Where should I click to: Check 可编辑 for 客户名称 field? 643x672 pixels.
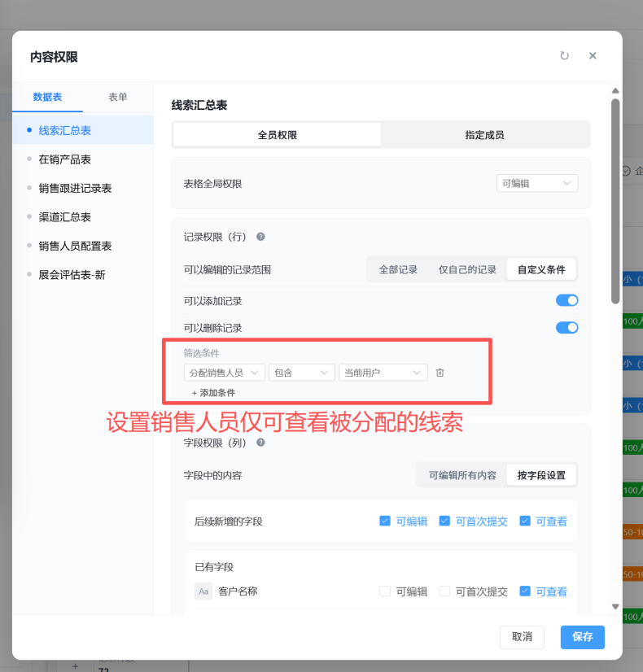tap(385, 591)
